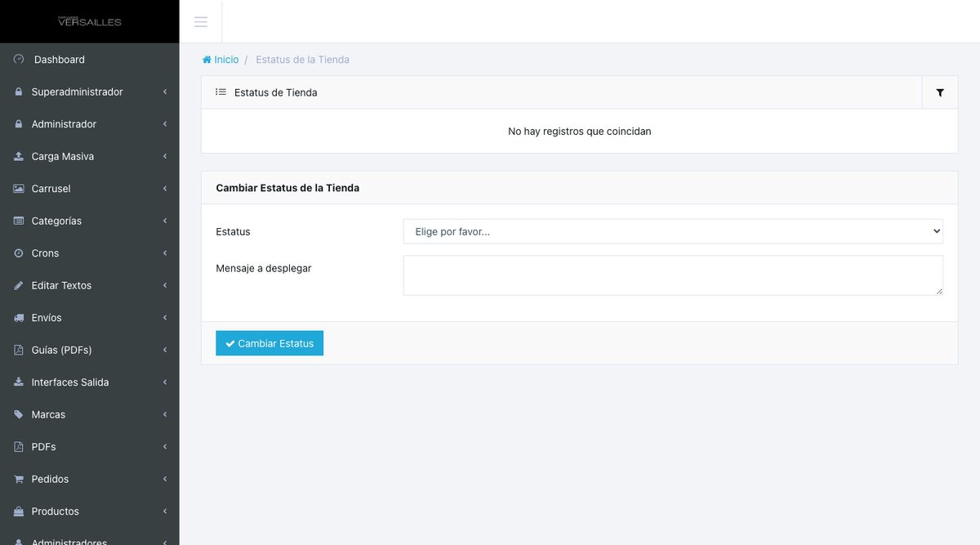Click the pencil icon beside Editar Textos
980x545 pixels.
pos(19,285)
